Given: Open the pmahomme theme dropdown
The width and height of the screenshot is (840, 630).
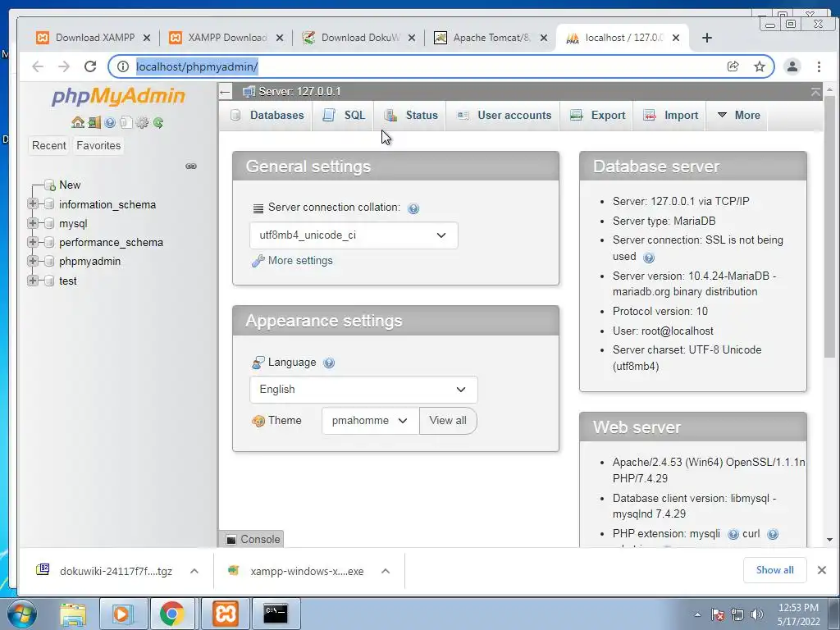Looking at the screenshot, I should (370, 421).
